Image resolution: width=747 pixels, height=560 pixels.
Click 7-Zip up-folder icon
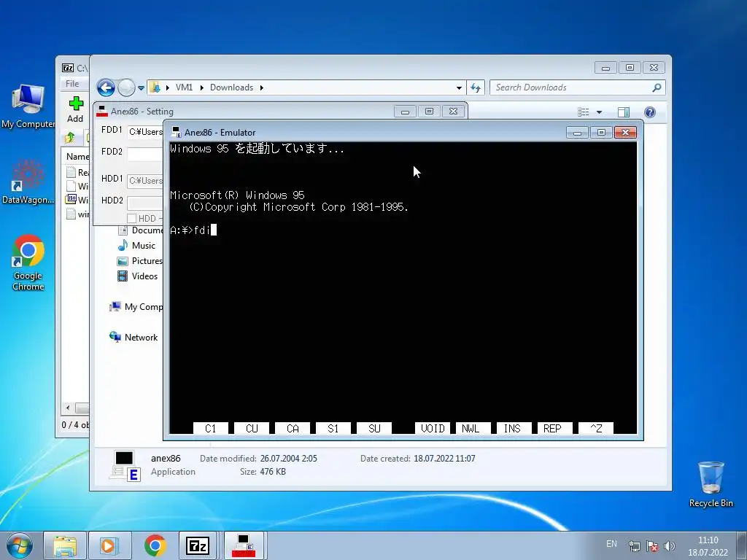69,138
